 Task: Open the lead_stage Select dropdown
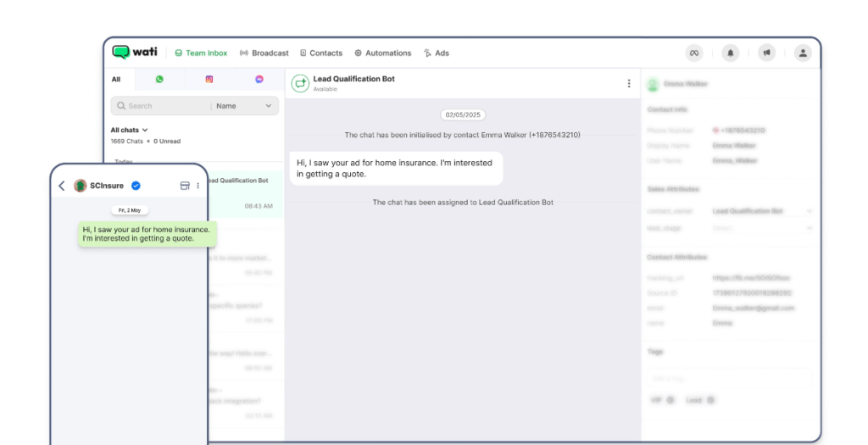click(761, 228)
